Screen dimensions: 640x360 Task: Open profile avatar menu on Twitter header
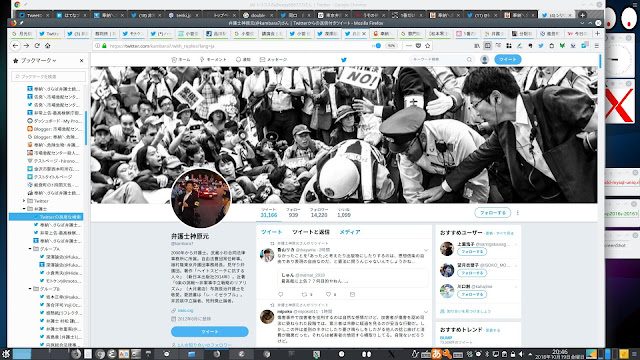click(484, 60)
